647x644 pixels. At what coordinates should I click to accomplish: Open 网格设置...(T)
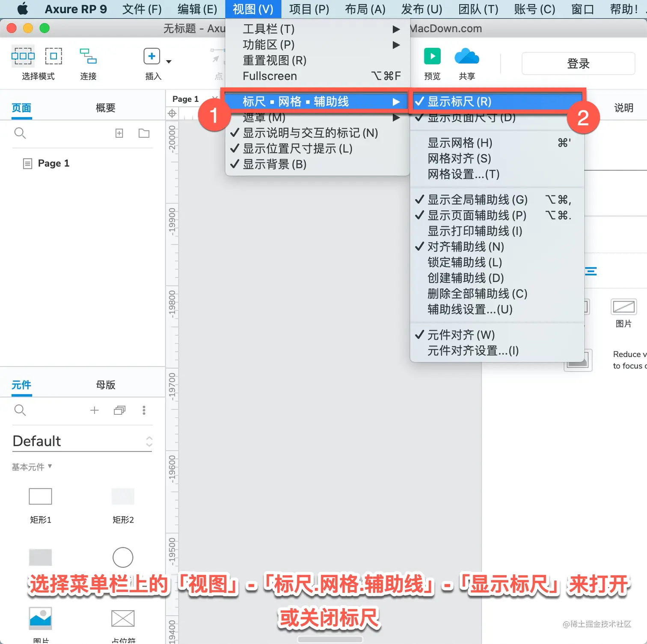pos(497,174)
